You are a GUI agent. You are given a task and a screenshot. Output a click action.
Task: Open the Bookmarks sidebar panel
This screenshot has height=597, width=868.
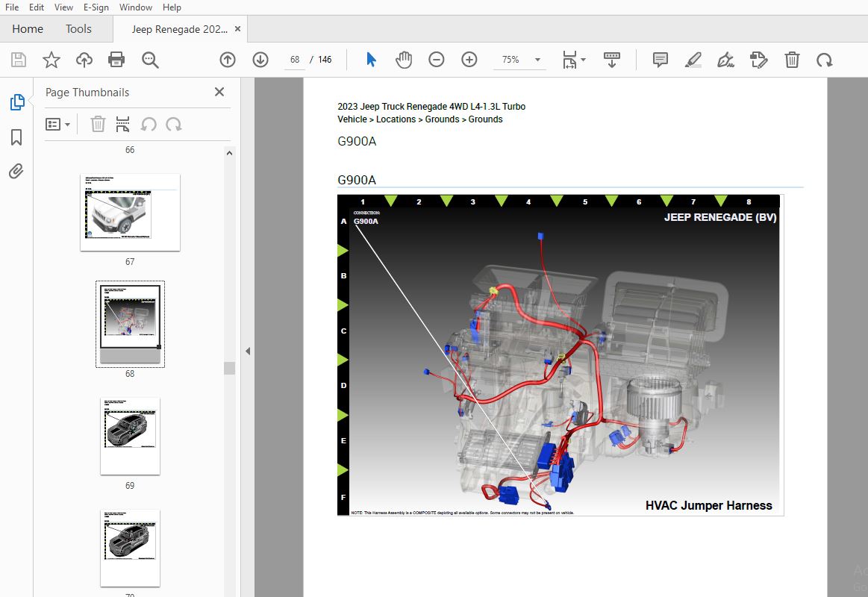coord(16,137)
